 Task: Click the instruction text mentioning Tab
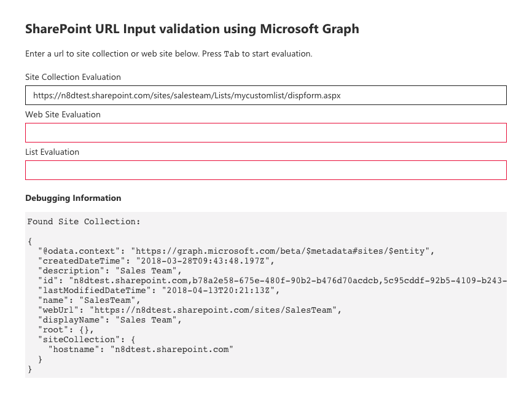click(168, 54)
